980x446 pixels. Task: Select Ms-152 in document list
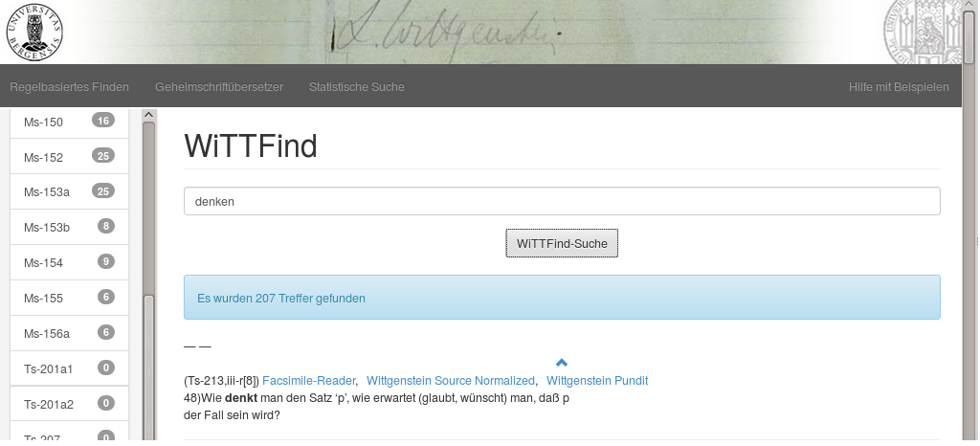point(69,157)
